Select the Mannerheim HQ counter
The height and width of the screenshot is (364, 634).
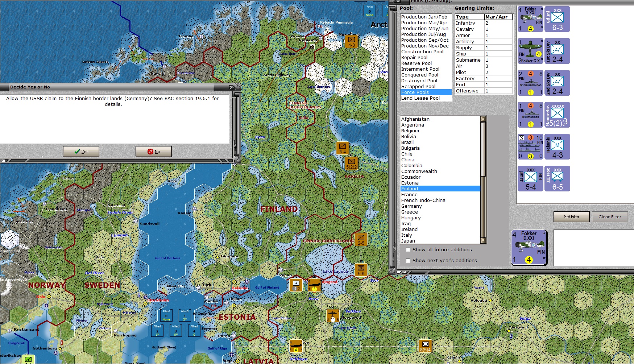[x=557, y=115]
